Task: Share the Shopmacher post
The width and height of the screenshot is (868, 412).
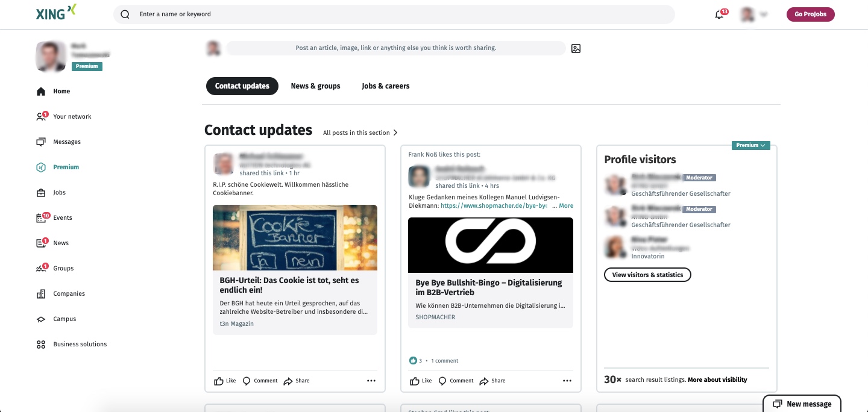Action: pos(492,381)
